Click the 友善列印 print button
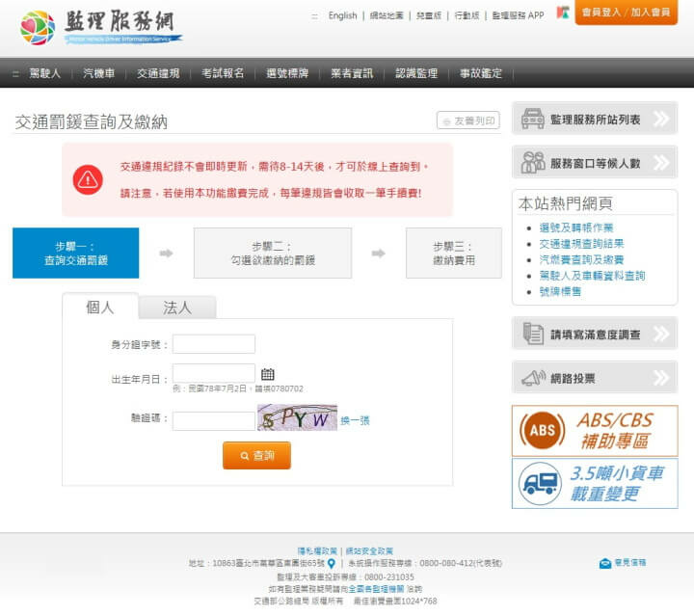The image size is (694, 616). coord(468,121)
